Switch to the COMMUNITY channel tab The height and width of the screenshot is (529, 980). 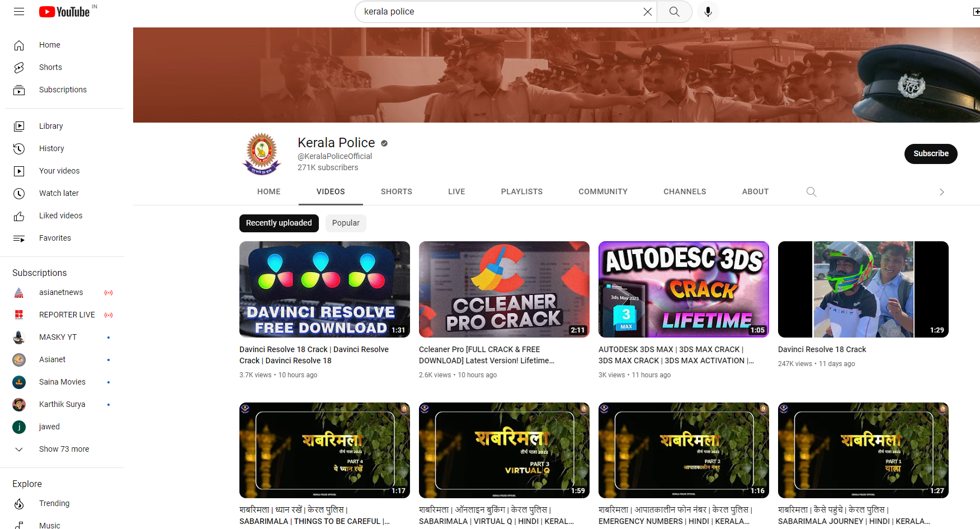point(603,191)
